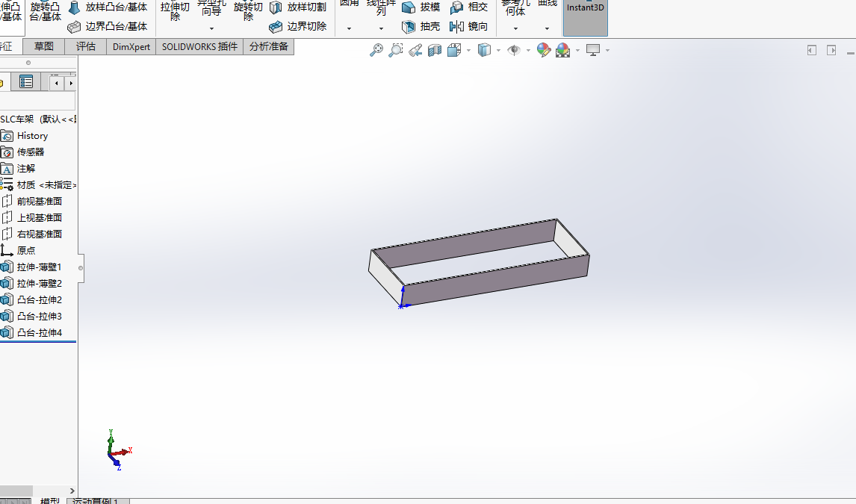Click 传感器 sensors folder icon
The image size is (856, 504).
point(7,152)
